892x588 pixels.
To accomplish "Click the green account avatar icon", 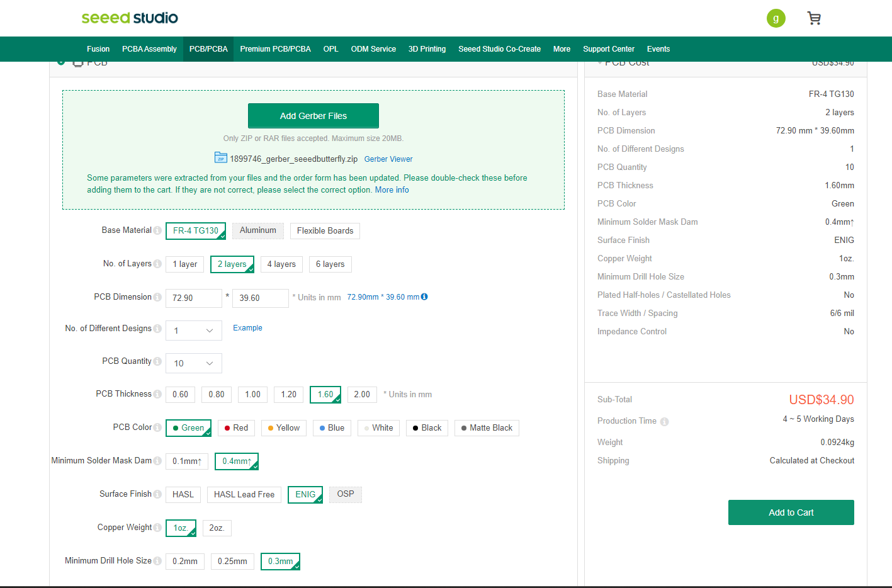I will [x=776, y=18].
